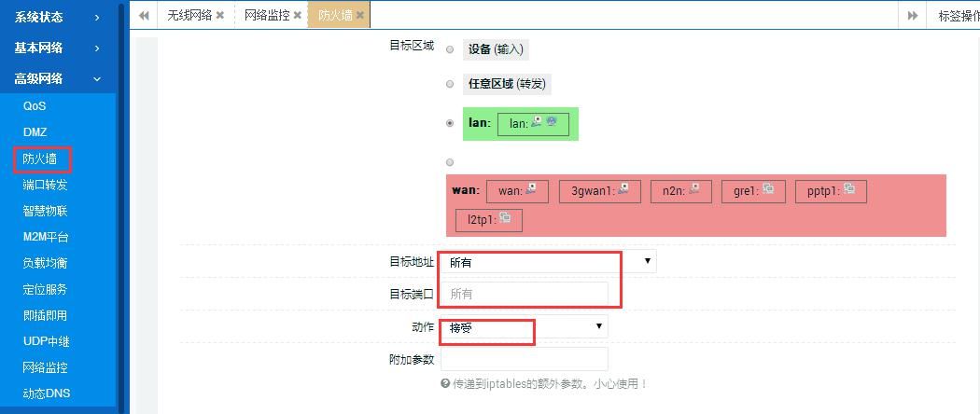
Task: Close the 无线网络 tab
Action: point(219,16)
